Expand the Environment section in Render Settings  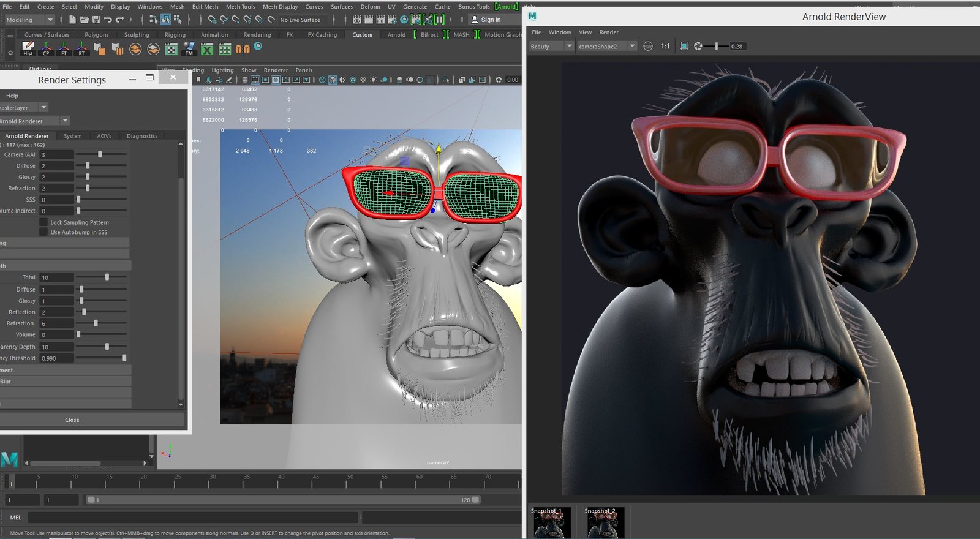pyautogui.click(x=66, y=370)
